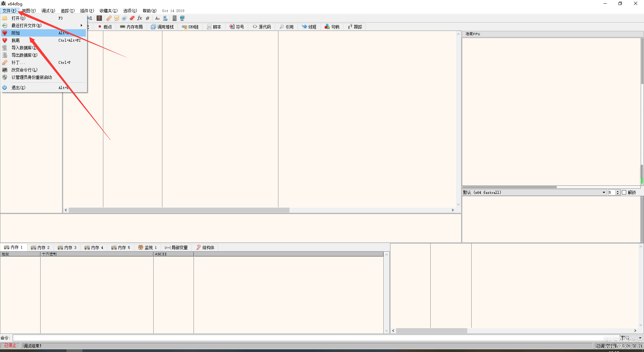Switch to the 源代码 tab
The height and width of the screenshot is (352, 644).
[262, 27]
